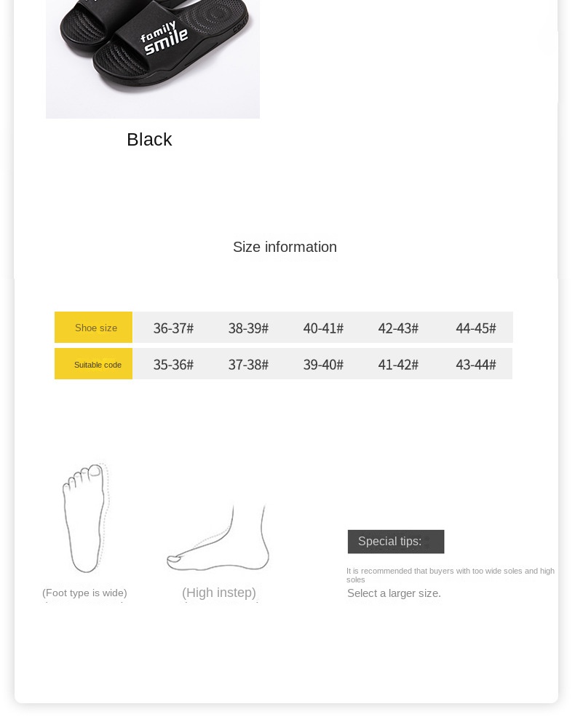
Task: Click the Select a larger size text
Action: click(394, 593)
